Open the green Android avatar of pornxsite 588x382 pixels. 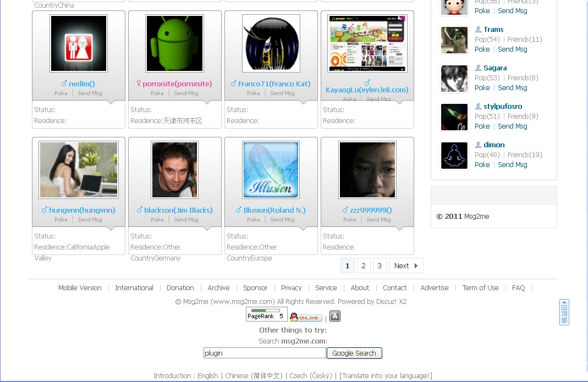point(175,43)
